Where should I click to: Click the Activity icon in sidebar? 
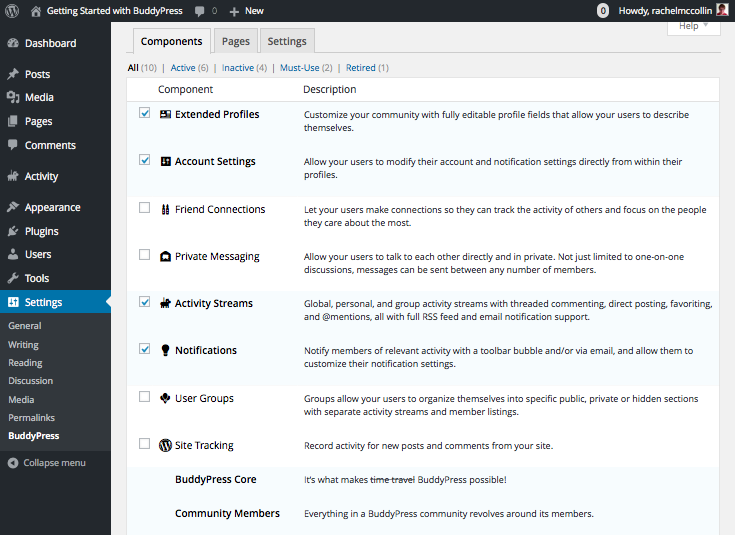pos(13,176)
